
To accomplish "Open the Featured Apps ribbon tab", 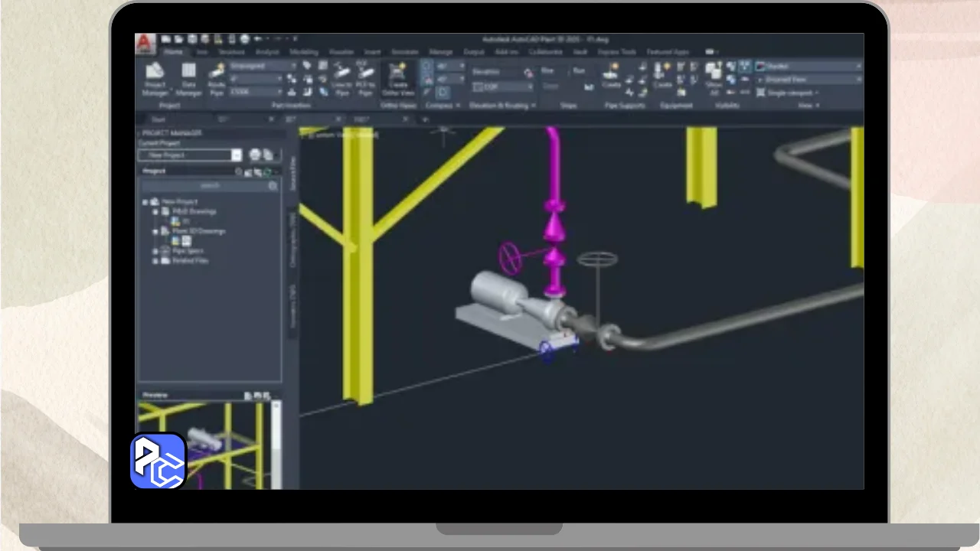I will coord(668,52).
